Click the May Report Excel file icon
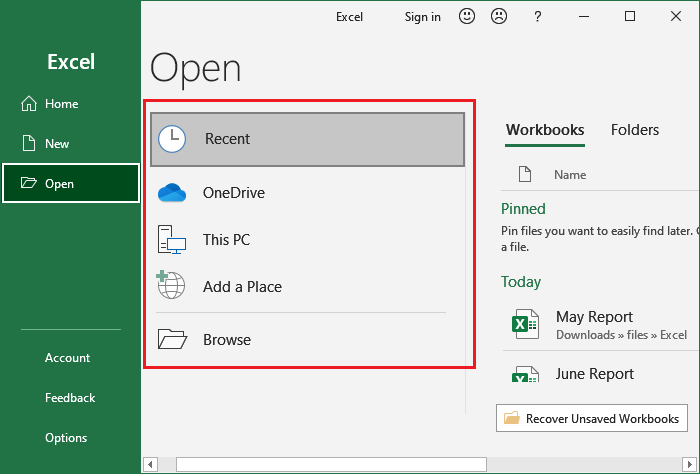 (x=525, y=324)
